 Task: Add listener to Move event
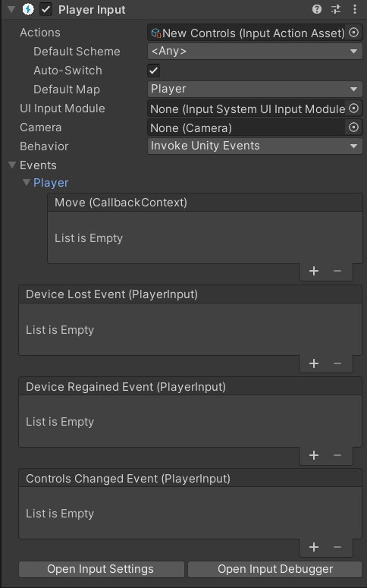click(x=314, y=271)
